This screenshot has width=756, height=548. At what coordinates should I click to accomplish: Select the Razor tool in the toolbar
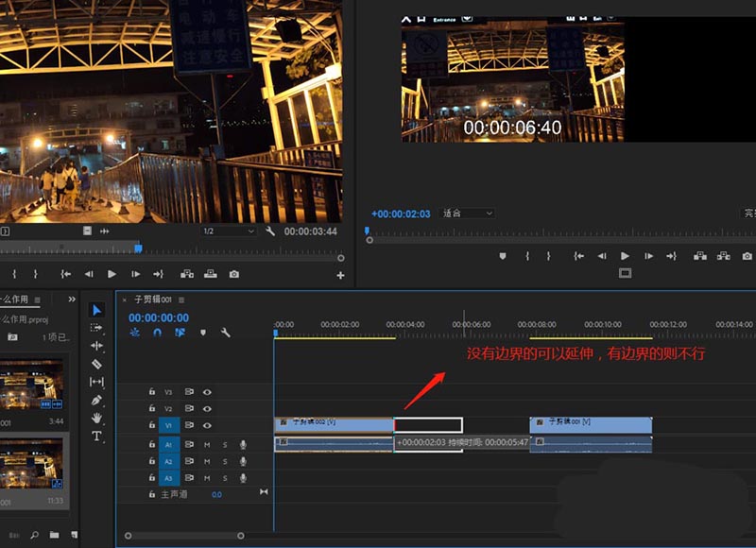pos(96,364)
